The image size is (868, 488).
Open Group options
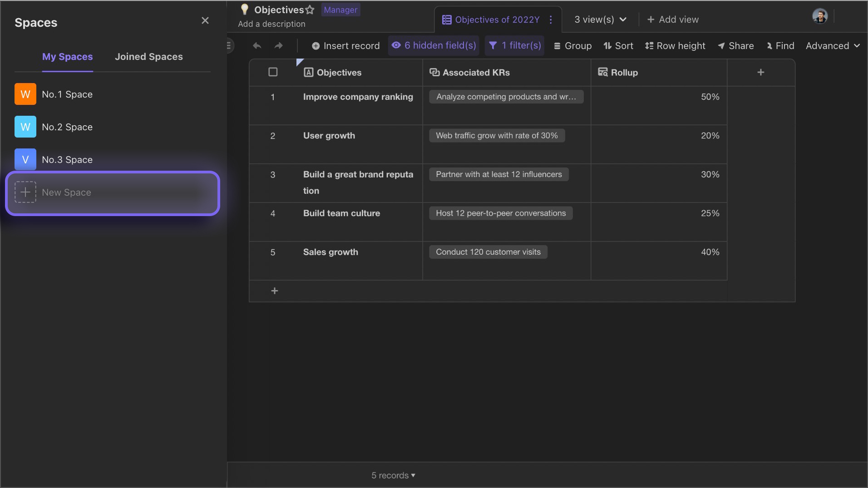tap(572, 46)
